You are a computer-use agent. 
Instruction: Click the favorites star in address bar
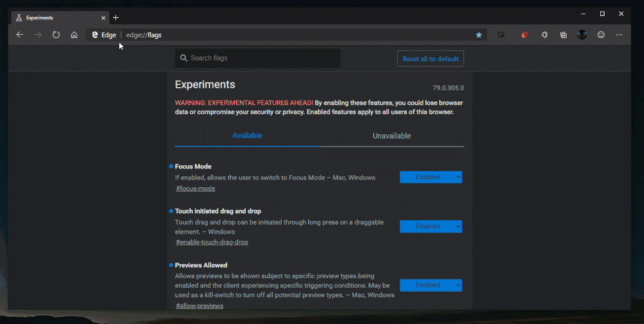479,35
